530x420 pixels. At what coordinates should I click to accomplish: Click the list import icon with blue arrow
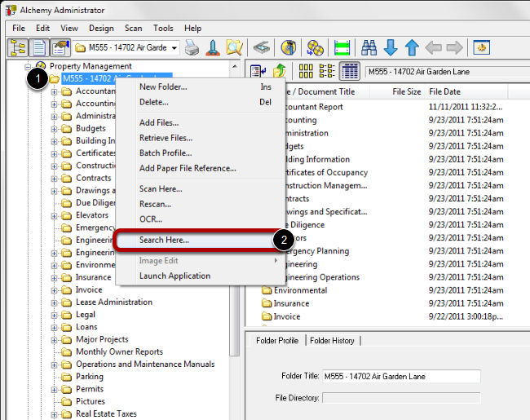click(258, 71)
